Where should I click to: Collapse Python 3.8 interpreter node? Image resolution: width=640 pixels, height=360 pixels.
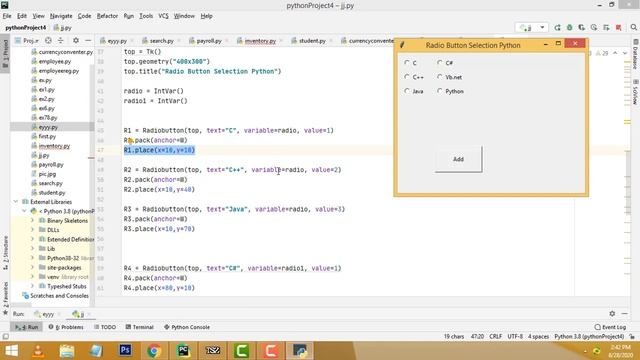(x=24, y=211)
